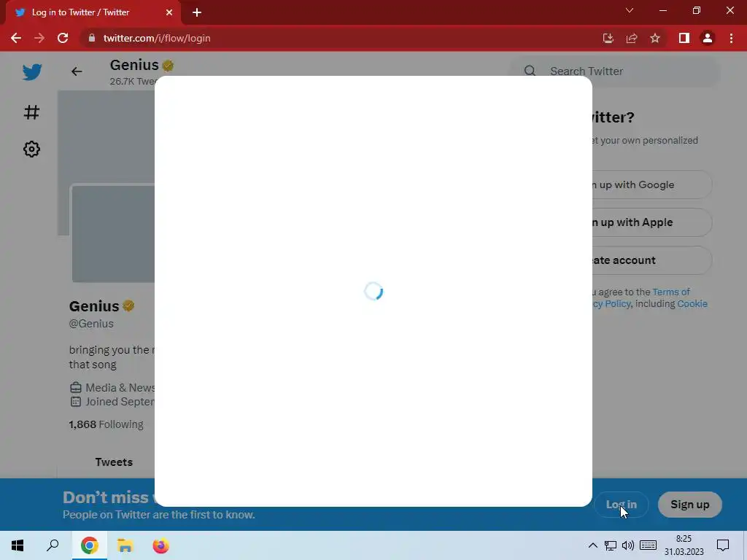The width and height of the screenshot is (747, 560).
Task: Open the Settings gear in sidebar
Action: point(31,149)
